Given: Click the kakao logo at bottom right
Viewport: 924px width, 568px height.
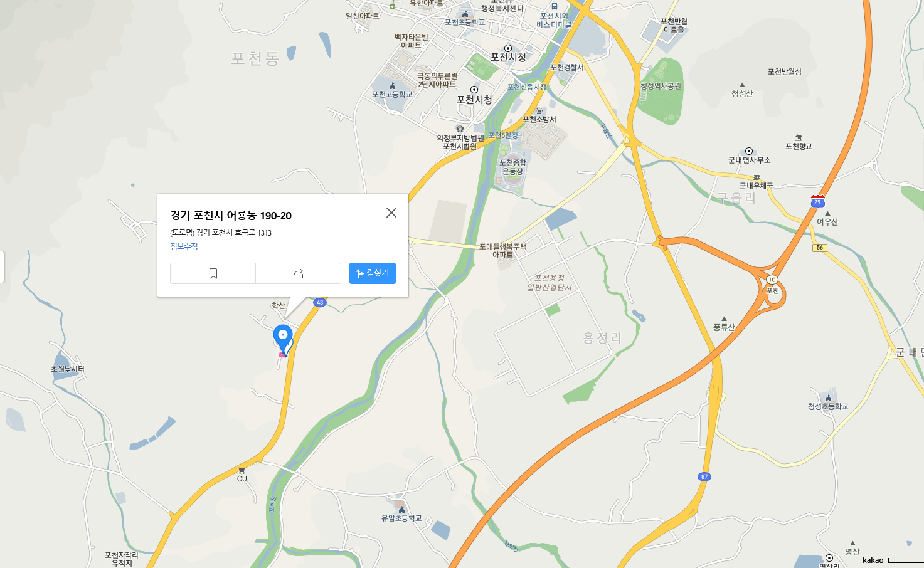Looking at the screenshot, I should tap(873, 560).
